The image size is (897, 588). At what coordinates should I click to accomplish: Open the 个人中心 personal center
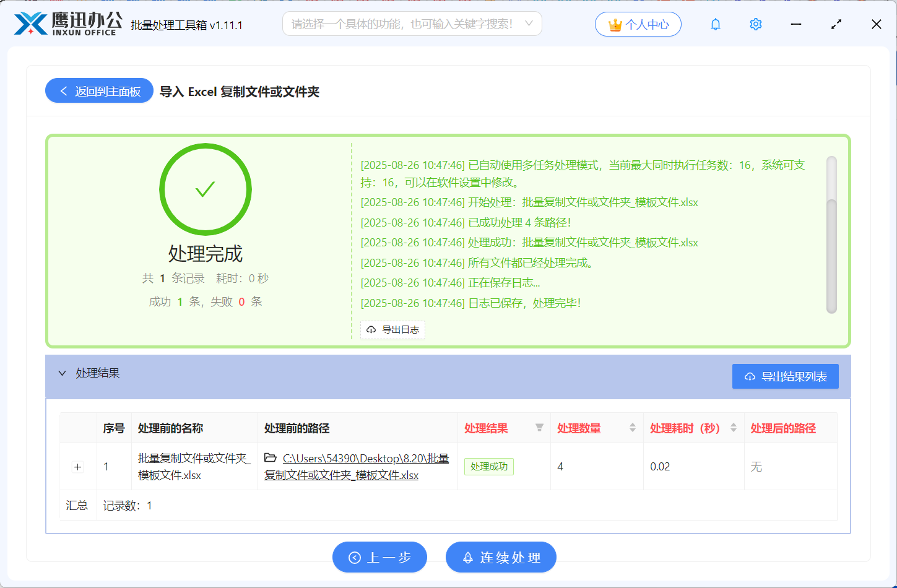(638, 24)
